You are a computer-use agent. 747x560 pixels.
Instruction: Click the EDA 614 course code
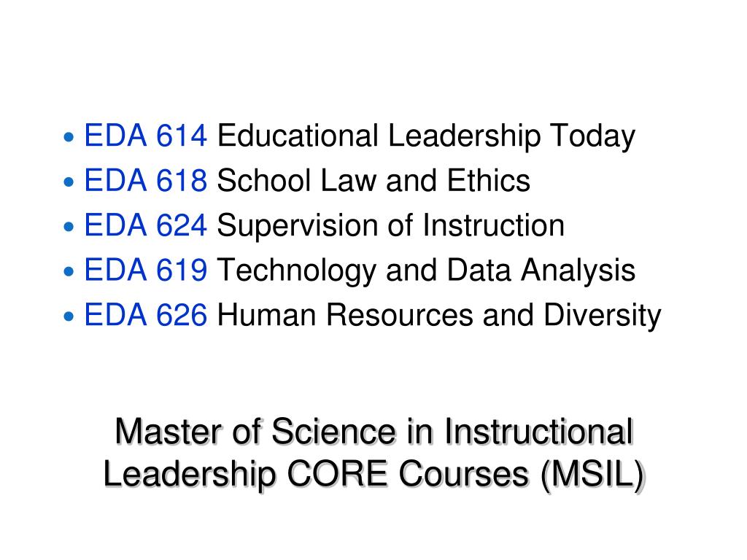click(146, 136)
